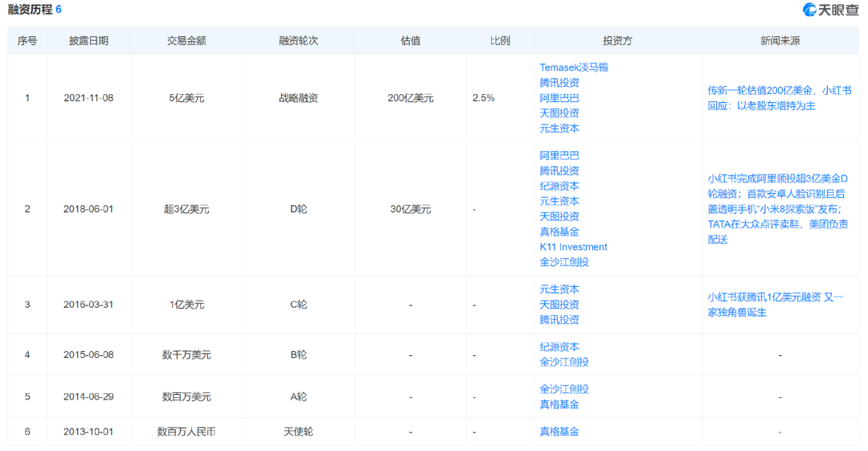
Task: Click the 超3亿美元 transaction amount
Action: [186, 209]
